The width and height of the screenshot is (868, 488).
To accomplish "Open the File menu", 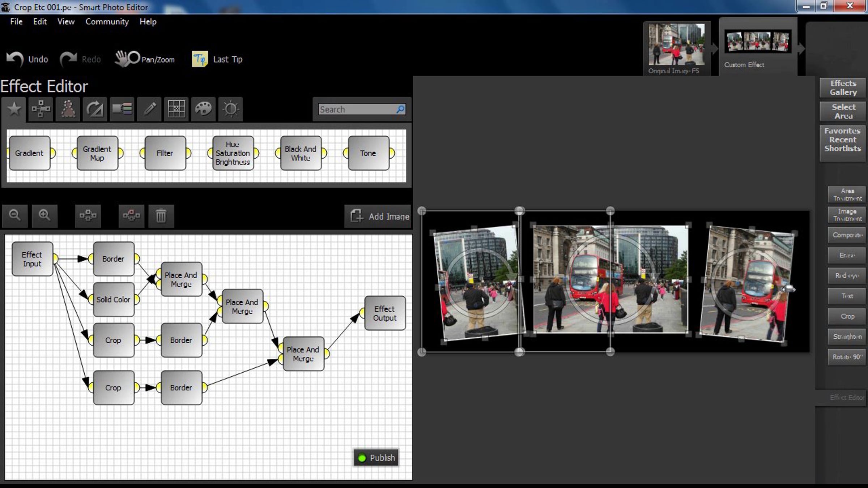I will [16, 22].
